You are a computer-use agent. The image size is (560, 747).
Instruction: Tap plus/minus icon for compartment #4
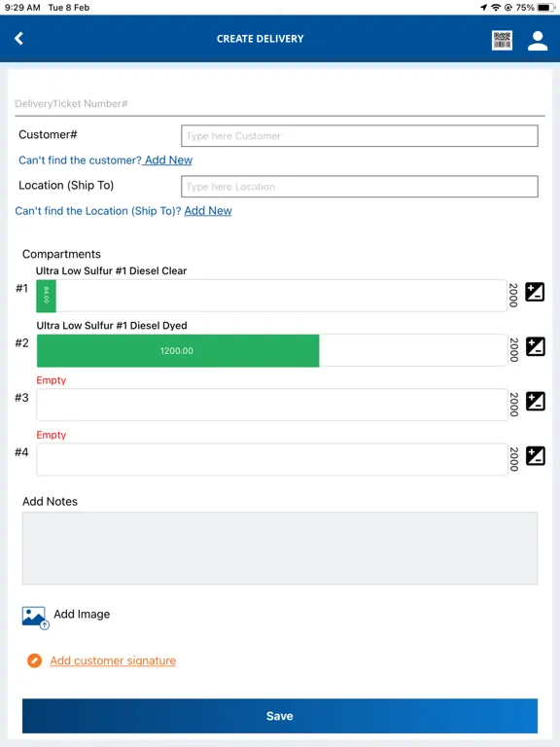(536, 456)
